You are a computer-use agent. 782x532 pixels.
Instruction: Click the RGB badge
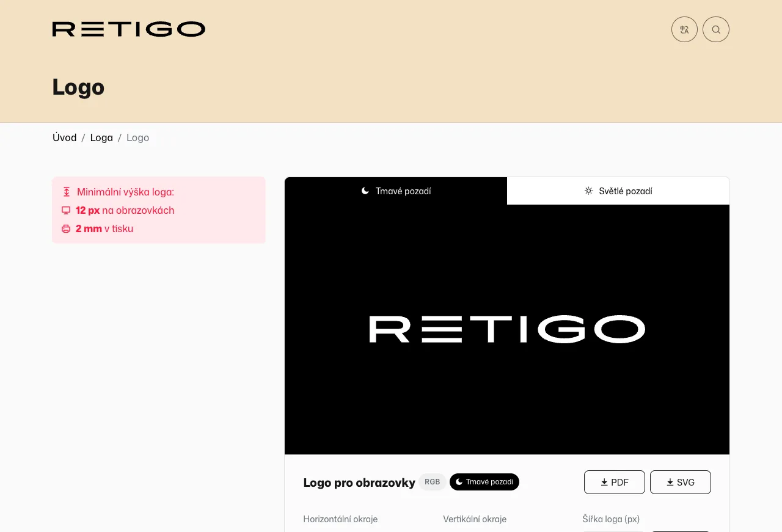pyautogui.click(x=433, y=482)
